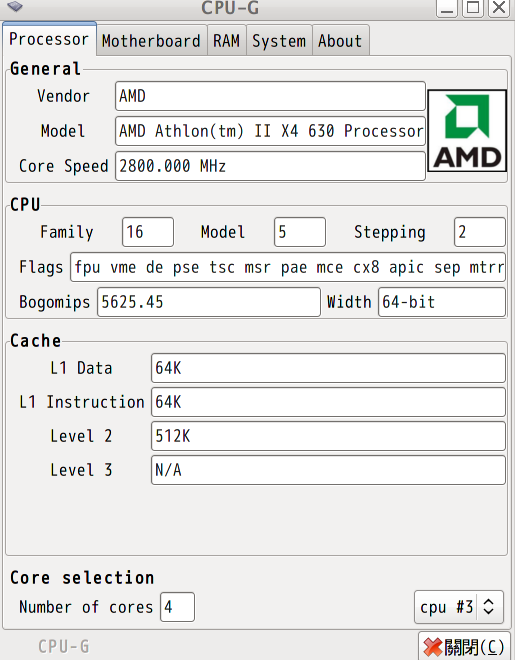515x660 pixels.
Task: Click the Vendor field showing AMD
Action: click(x=270, y=96)
